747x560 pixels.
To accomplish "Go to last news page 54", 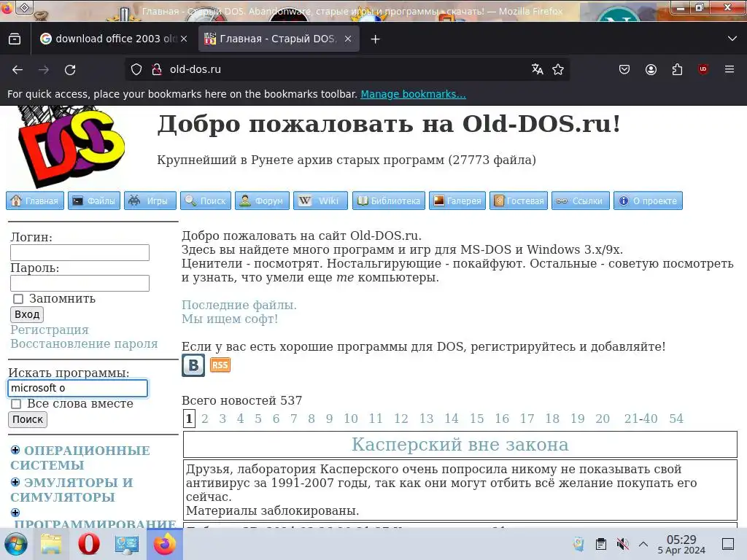I will coord(676,419).
